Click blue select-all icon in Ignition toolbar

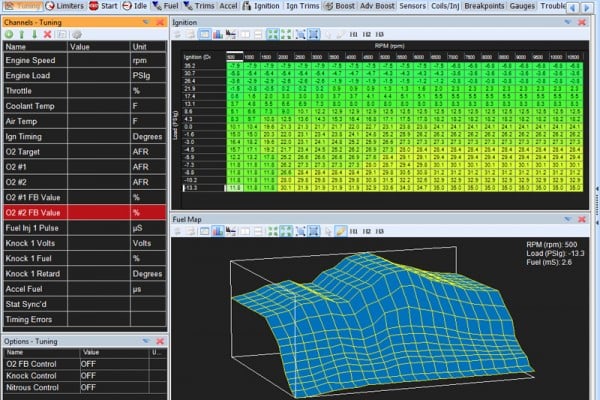tap(314, 34)
